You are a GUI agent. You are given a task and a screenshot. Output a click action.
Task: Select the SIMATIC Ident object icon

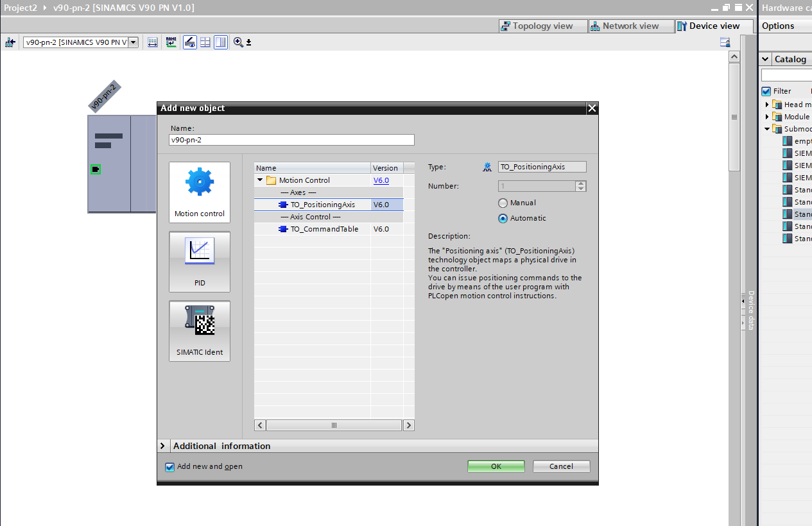click(200, 319)
